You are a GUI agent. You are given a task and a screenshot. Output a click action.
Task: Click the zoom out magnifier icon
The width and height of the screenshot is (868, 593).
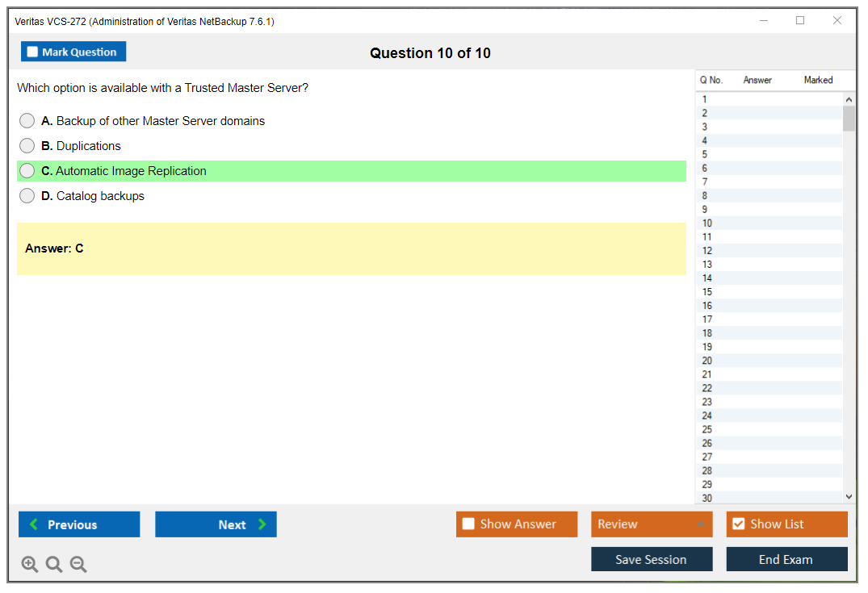pyautogui.click(x=78, y=565)
